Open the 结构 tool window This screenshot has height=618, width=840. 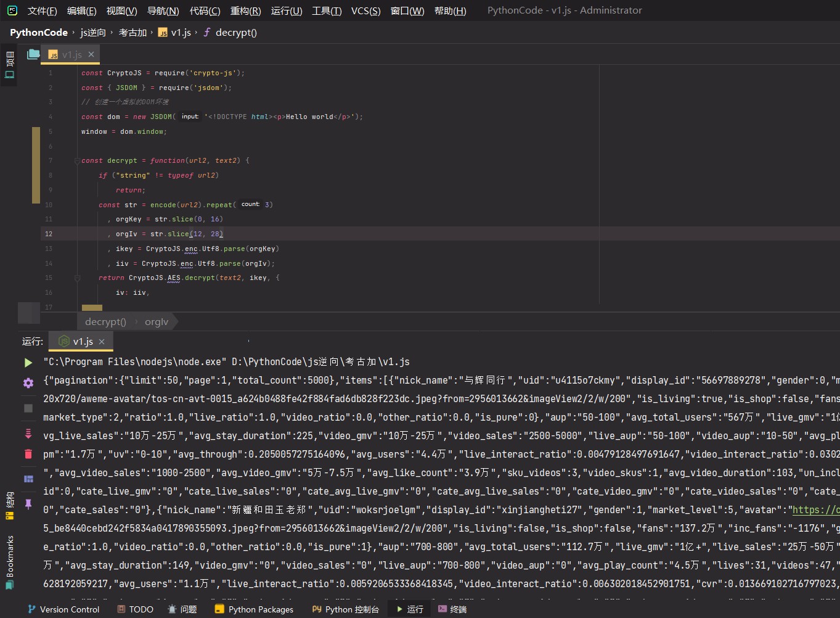pos(9,506)
